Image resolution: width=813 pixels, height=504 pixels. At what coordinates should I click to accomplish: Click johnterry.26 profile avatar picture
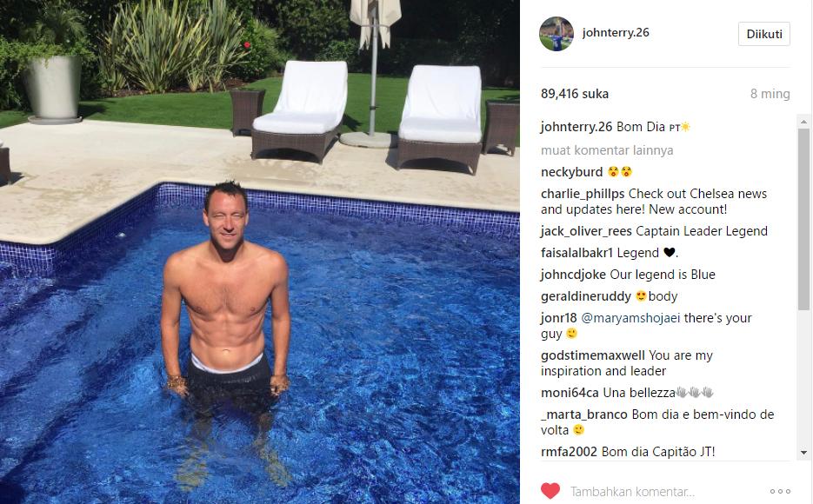556,34
